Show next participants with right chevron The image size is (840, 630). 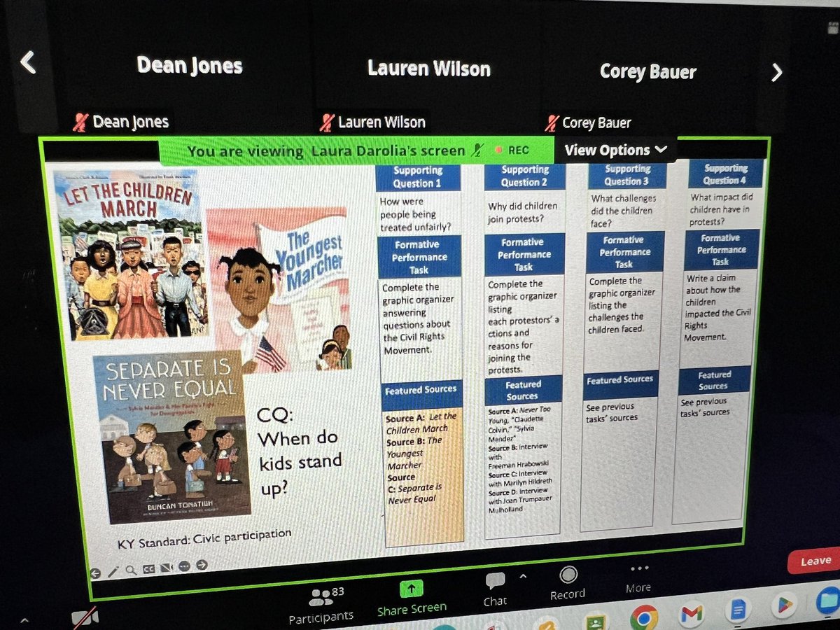click(x=776, y=72)
